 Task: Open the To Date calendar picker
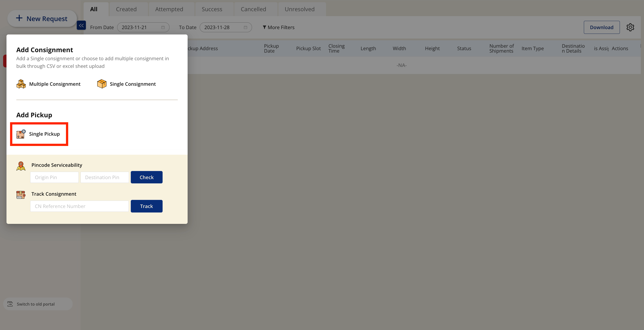pyautogui.click(x=246, y=27)
